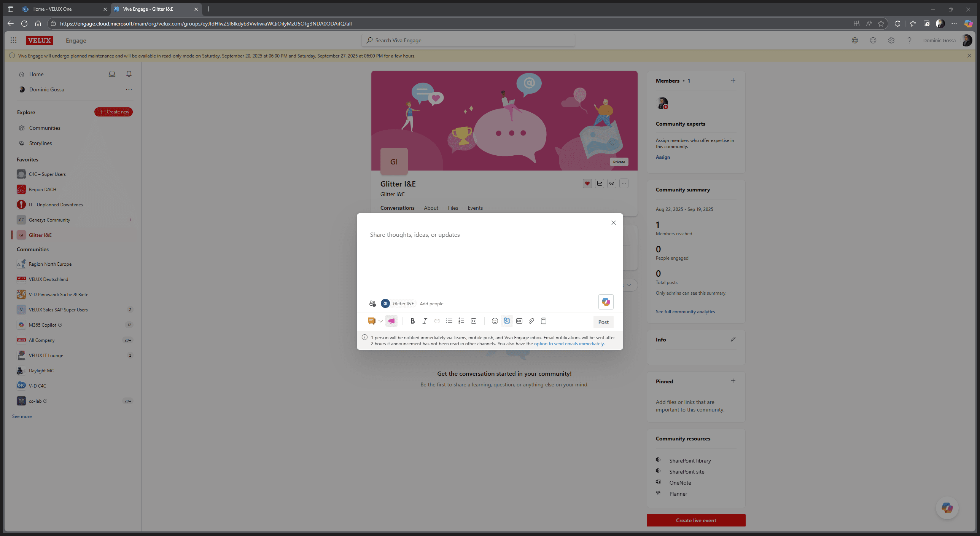Open the VELUX IT Lounge community
980x536 pixels.
coord(46,356)
